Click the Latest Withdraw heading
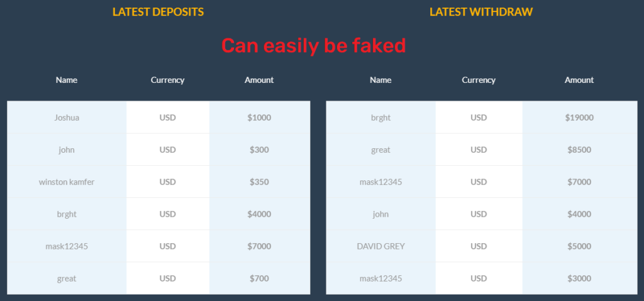 (481, 12)
